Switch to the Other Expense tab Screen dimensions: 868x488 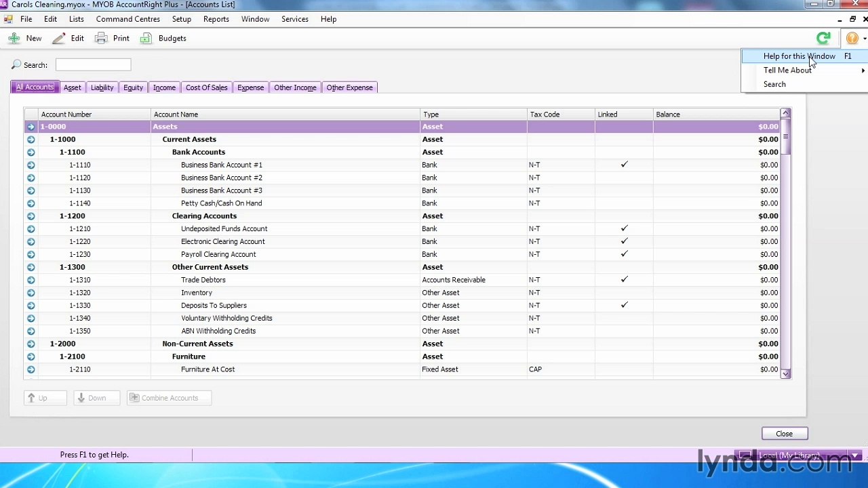point(350,87)
